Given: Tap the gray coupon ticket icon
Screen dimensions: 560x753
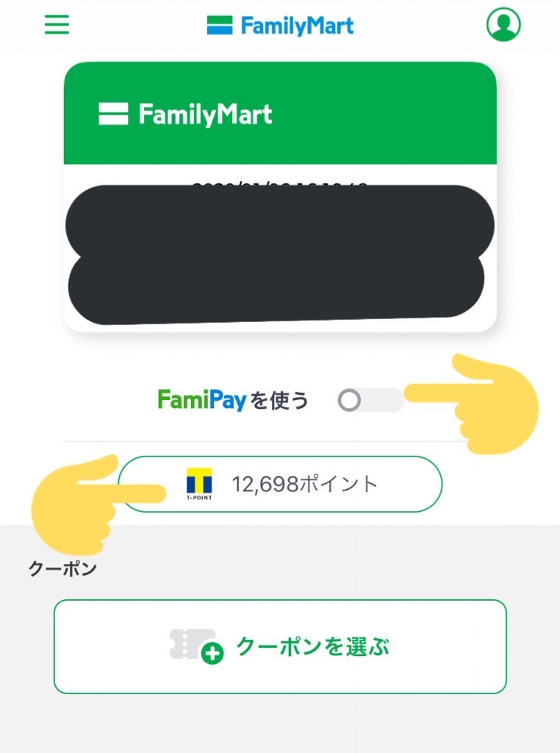Looking at the screenshot, I should point(192,643).
